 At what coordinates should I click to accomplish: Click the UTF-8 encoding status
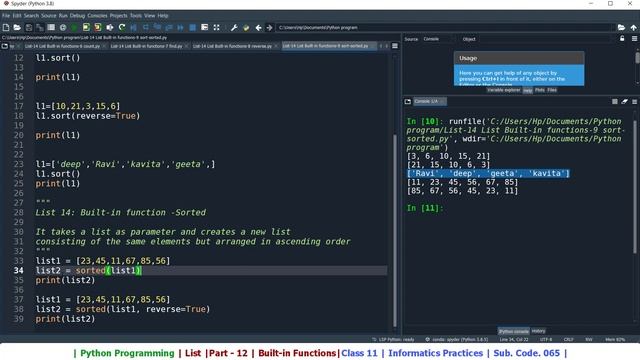(x=546, y=340)
